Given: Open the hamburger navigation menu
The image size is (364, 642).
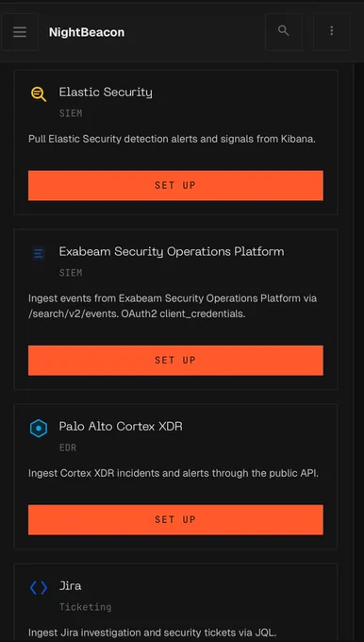Looking at the screenshot, I should [x=20, y=32].
